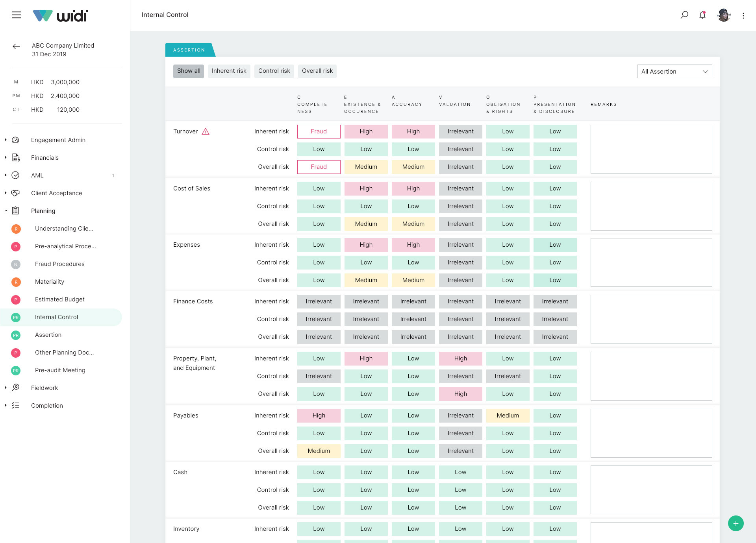Click Payables overall risk Medium completeness cell
This screenshot has height=543, width=756.
point(319,451)
